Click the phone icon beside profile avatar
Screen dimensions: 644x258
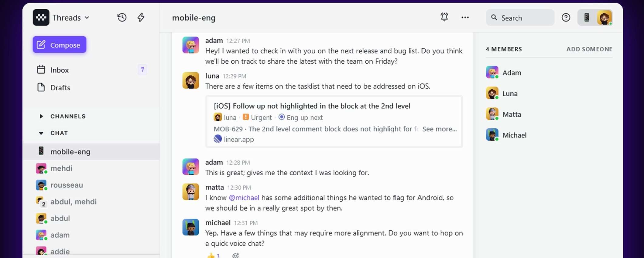point(587,18)
